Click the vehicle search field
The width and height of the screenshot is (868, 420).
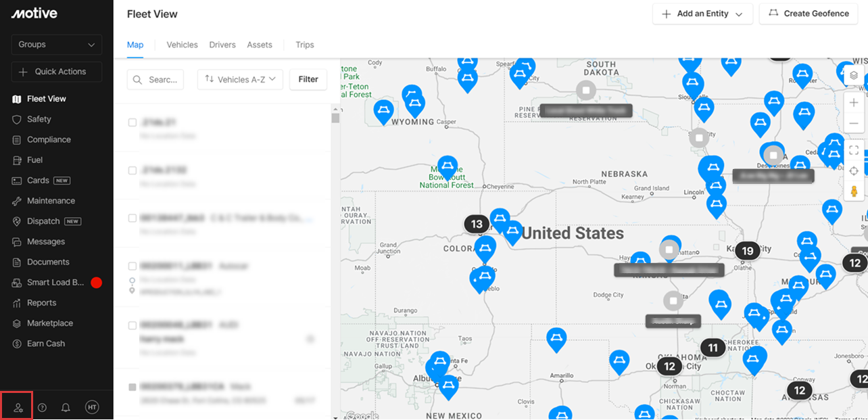[x=155, y=79]
